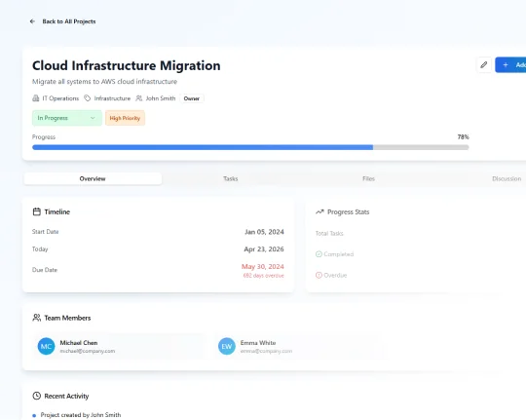Click the EW avatar for Emma White

pyautogui.click(x=227, y=346)
